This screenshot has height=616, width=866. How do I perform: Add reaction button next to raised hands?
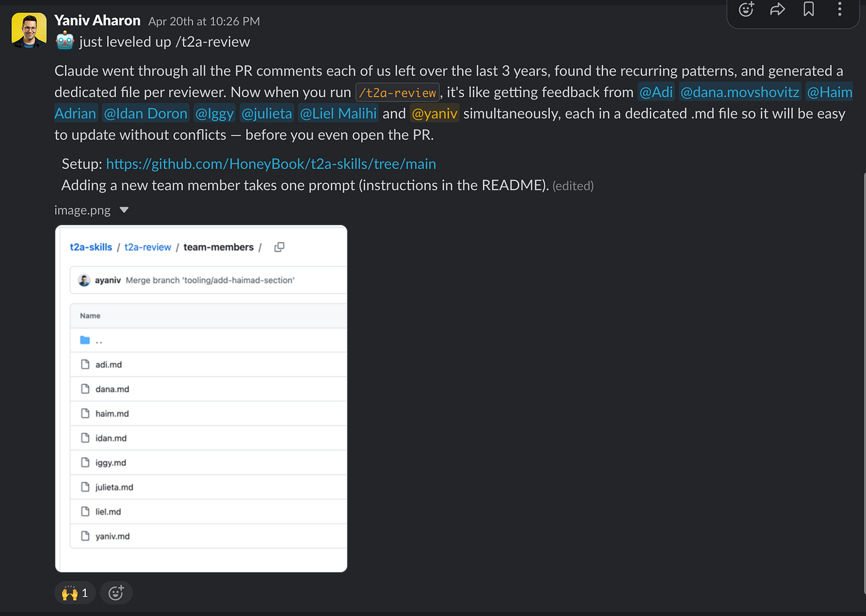[x=116, y=593]
